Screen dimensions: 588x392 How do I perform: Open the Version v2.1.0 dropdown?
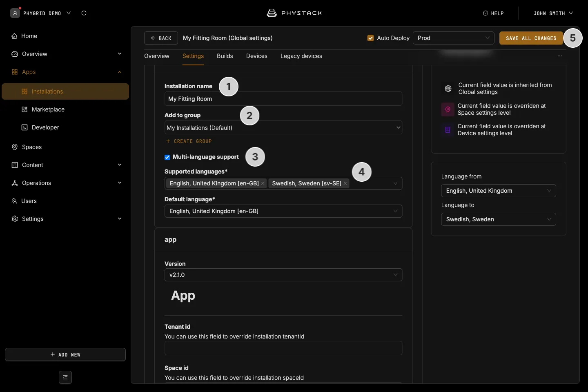[x=283, y=275]
